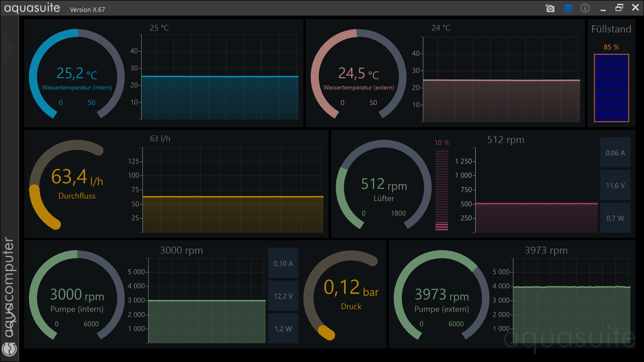Screen dimensions: 644x362
Task: Click the Pumpe (extern) 3973 rpm gauge
Action: (441, 298)
